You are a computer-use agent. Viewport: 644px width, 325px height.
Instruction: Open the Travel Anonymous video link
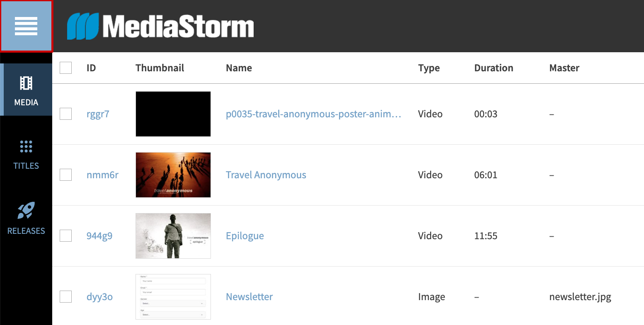click(x=266, y=175)
